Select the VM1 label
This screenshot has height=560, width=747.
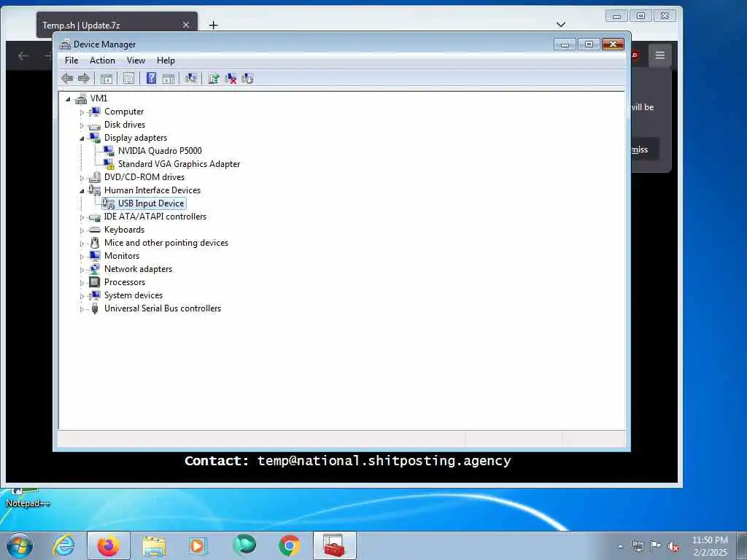point(98,98)
